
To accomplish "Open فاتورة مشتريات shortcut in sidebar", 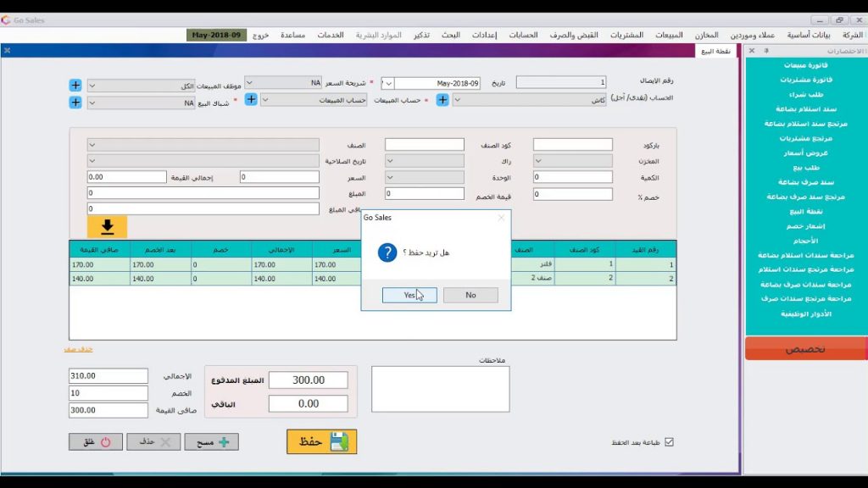I will tap(806, 80).
